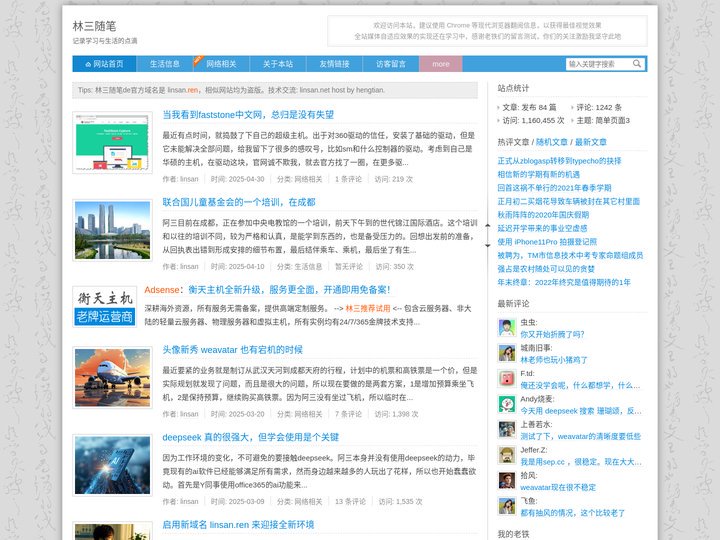Switch to 随机文章 tab
720x540 pixels.
click(551, 142)
